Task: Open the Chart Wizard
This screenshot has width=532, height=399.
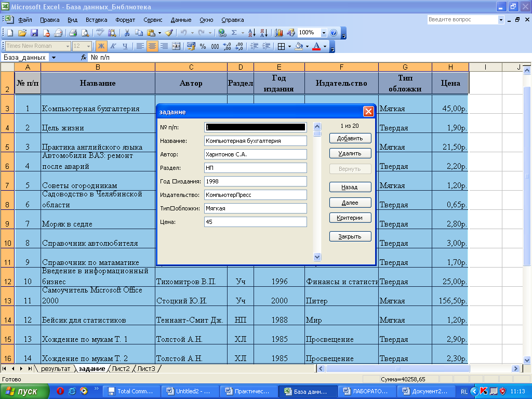Action: tap(279, 33)
